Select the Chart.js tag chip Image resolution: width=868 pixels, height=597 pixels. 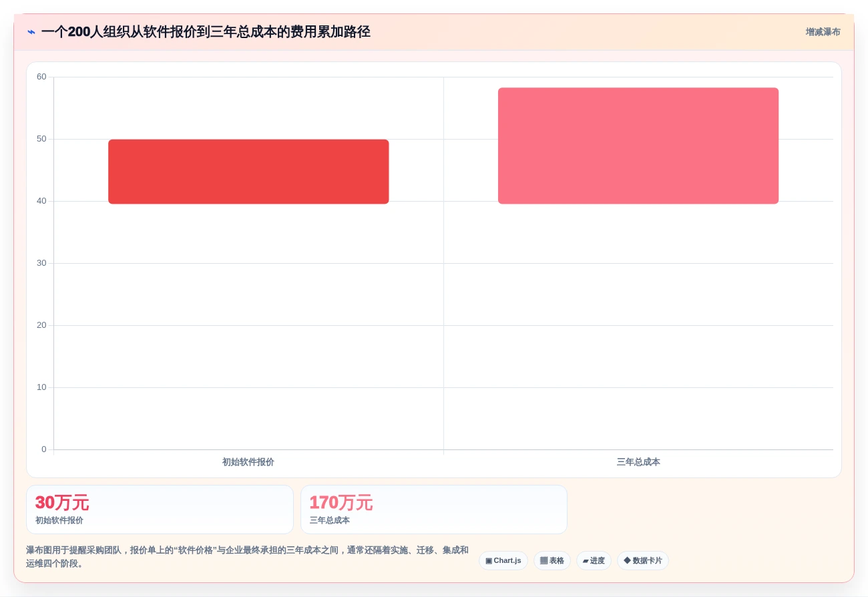pyautogui.click(x=503, y=561)
